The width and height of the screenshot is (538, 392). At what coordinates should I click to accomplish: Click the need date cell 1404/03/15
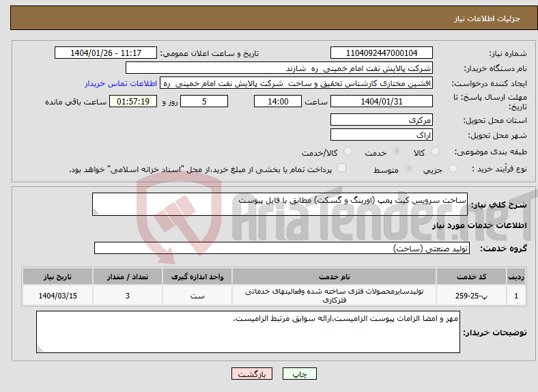[x=57, y=295]
